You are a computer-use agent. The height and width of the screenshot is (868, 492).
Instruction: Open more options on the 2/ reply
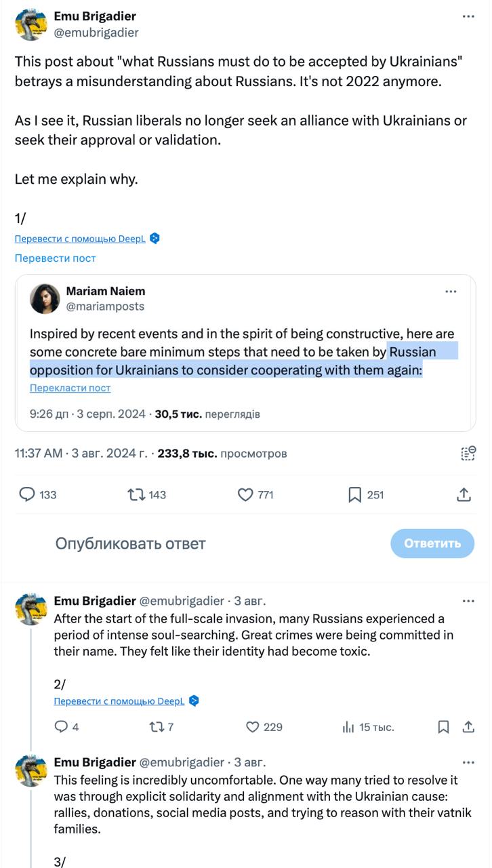(468, 601)
